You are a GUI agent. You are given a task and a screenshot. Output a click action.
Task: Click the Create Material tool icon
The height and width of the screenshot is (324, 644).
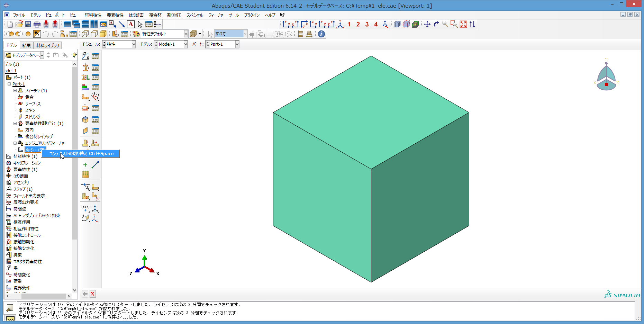[x=85, y=56]
